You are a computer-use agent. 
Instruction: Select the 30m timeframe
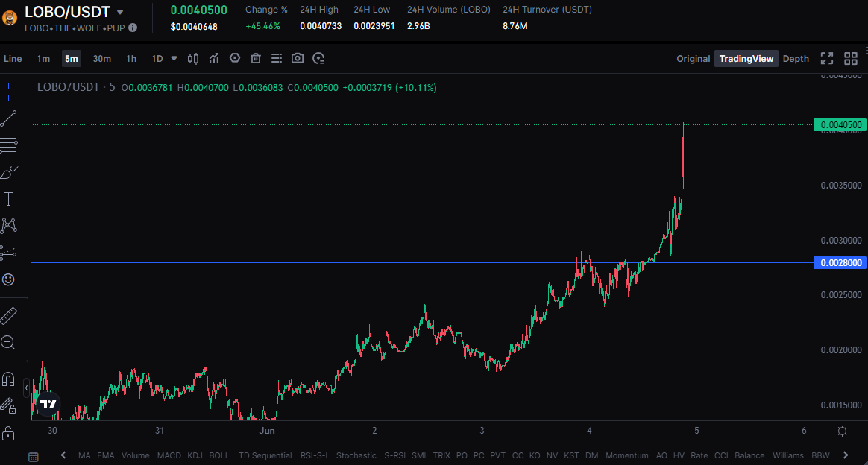(102, 59)
